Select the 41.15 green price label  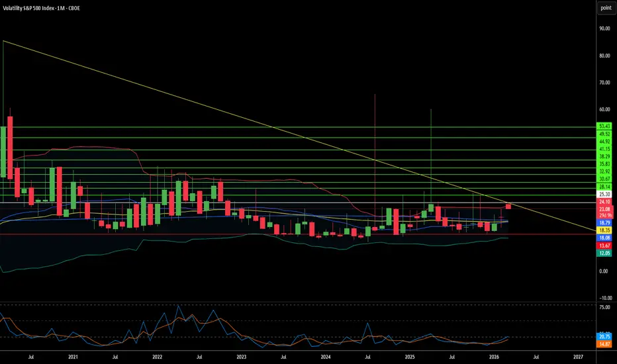pos(604,149)
